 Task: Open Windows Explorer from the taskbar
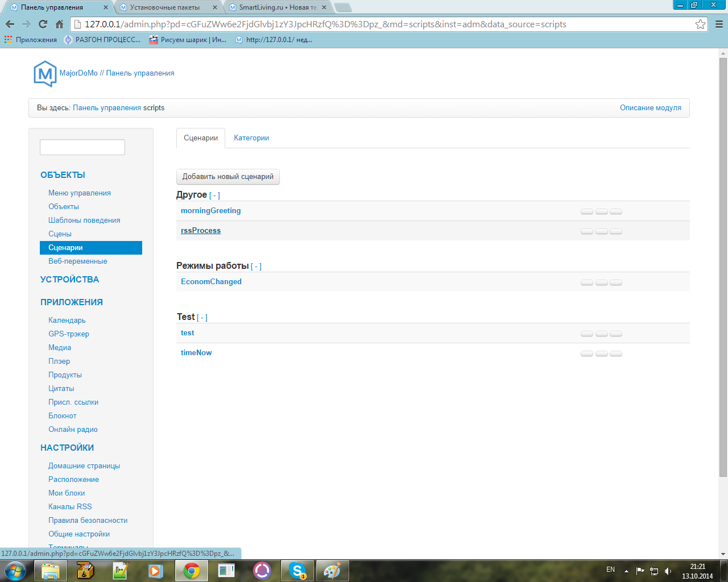click(51, 571)
